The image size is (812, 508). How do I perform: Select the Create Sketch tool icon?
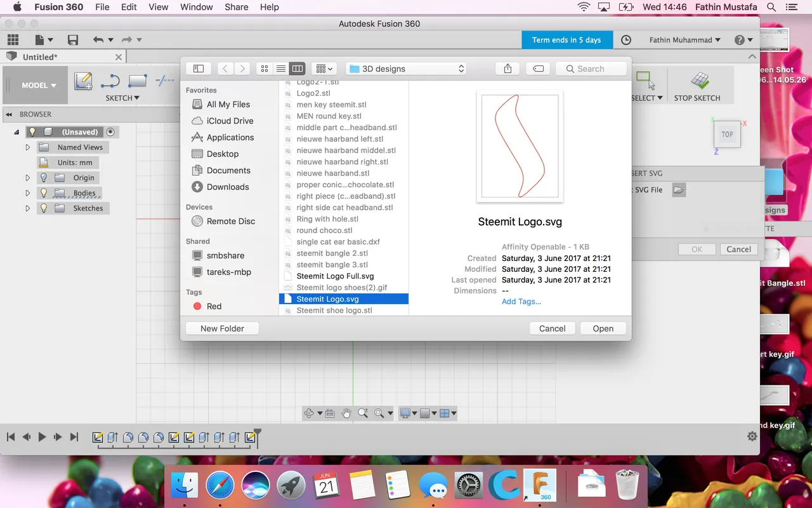click(x=83, y=81)
